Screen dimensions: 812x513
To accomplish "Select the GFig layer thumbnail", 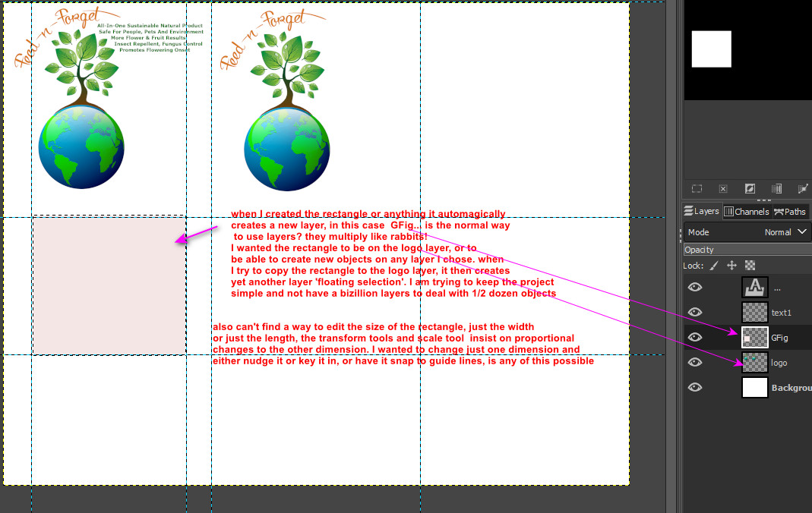I will click(x=754, y=337).
